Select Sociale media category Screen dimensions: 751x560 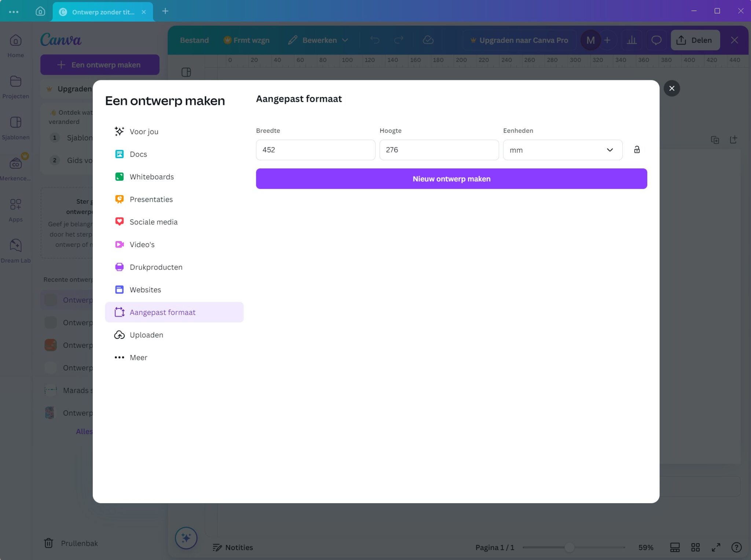(x=153, y=222)
